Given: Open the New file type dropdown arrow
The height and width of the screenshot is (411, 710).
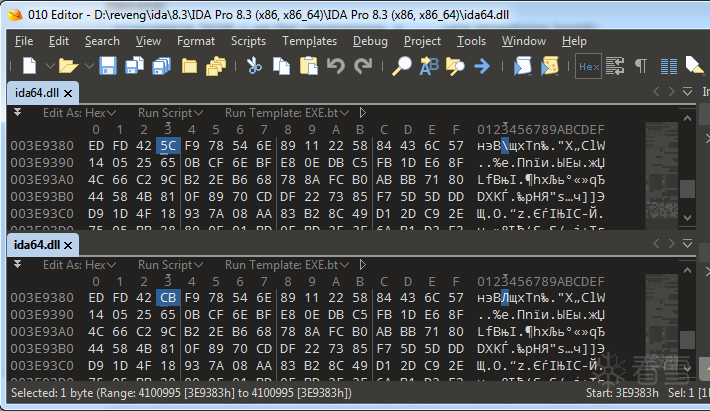Looking at the screenshot, I should tap(50, 66).
